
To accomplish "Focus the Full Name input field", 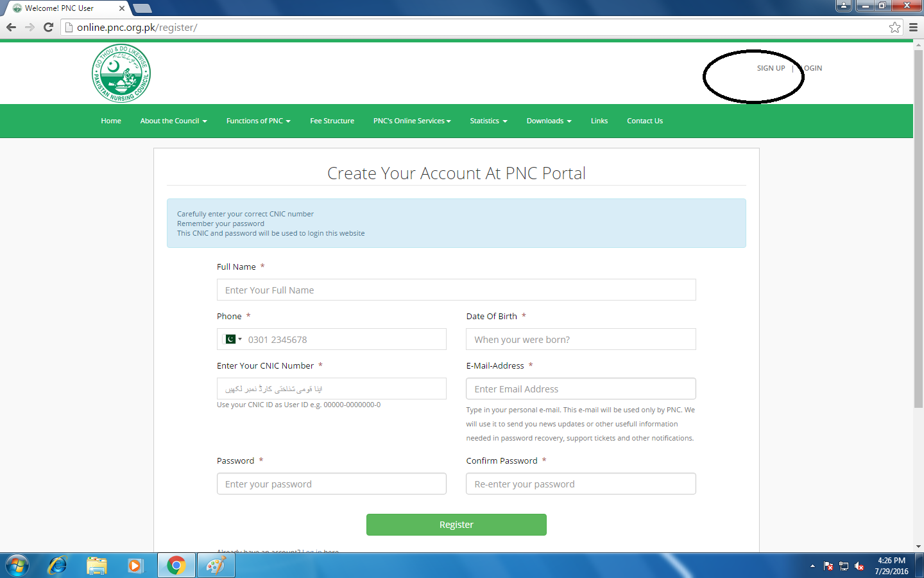I will tap(456, 290).
